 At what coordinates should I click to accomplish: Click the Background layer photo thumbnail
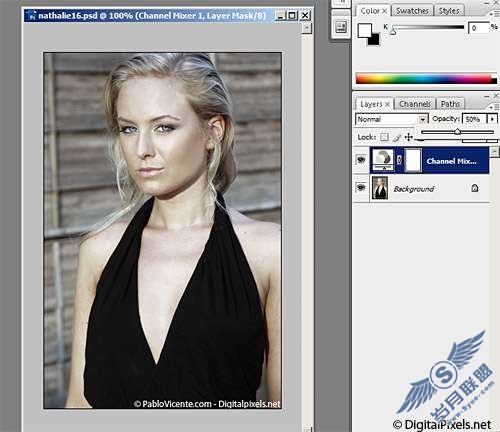(x=380, y=188)
